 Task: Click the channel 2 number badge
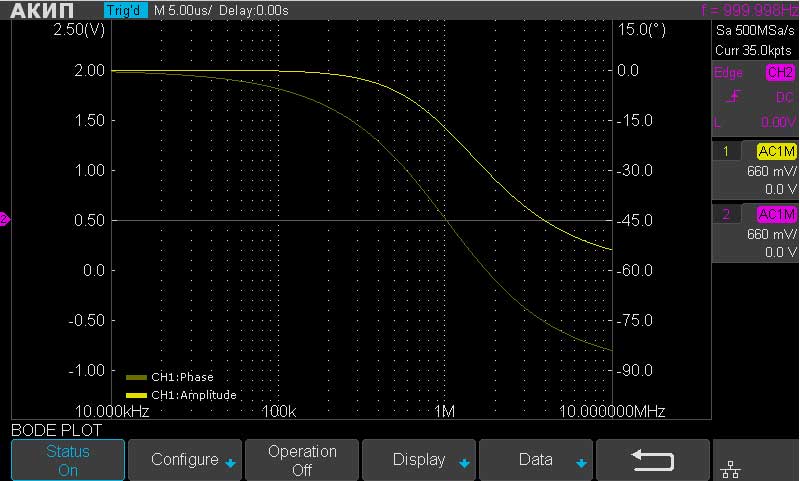(725, 215)
